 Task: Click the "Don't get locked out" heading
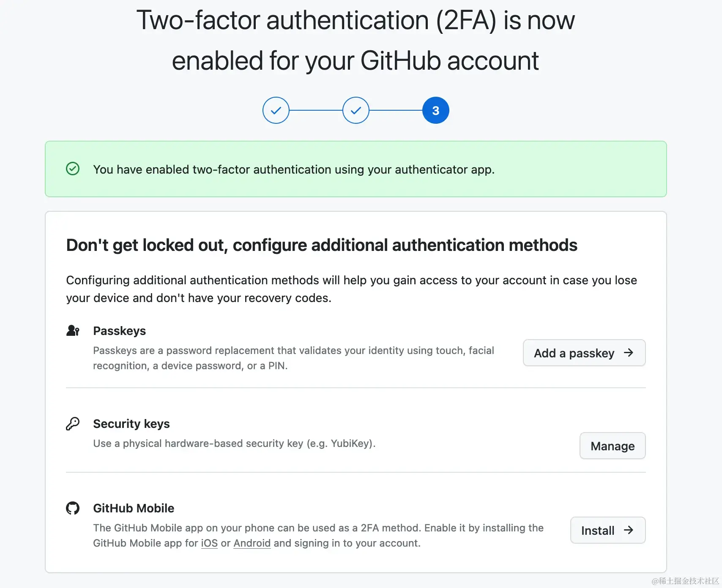pos(322,245)
